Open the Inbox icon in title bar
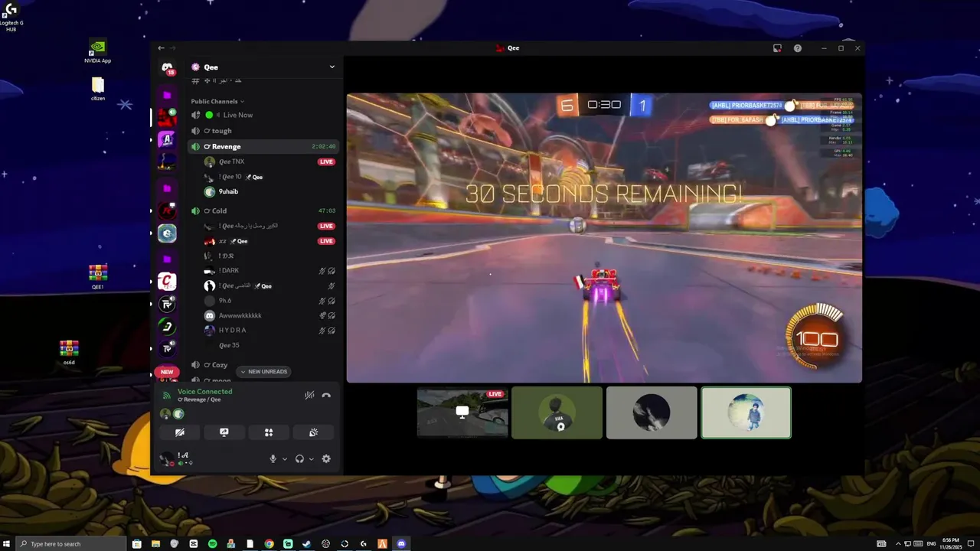This screenshot has width=980, height=551. (x=777, y=47)
